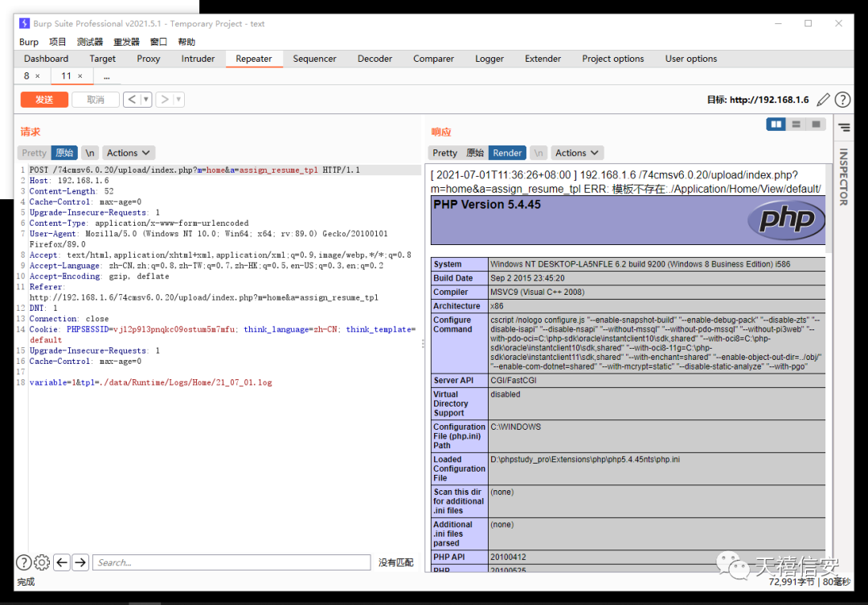Click the PHP logo in rendered response
This screenshot has height=605, width=868.
[x=785, y=220]
